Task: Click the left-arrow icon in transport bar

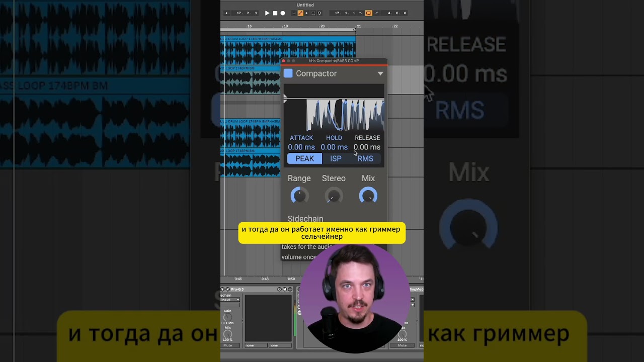Action: tap(307, 13)
